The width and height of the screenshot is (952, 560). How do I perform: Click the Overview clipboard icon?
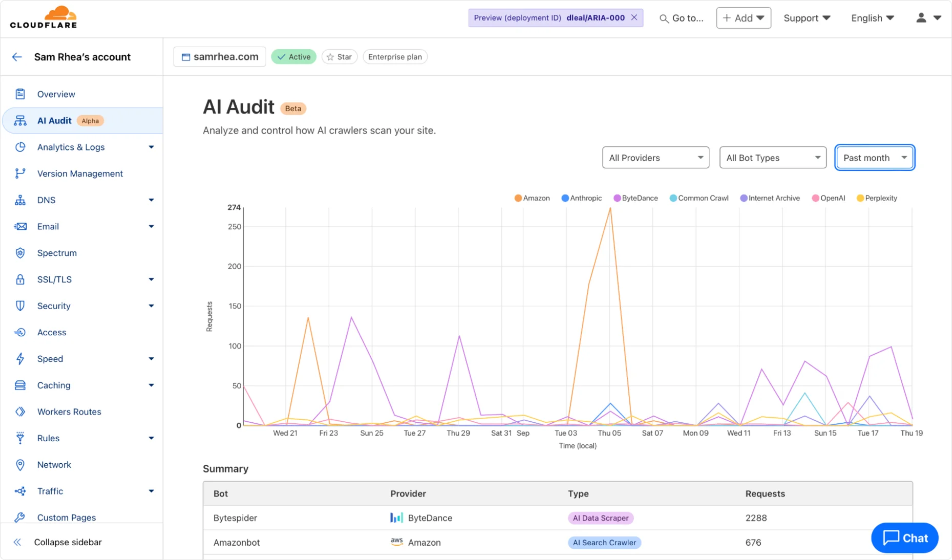[20, 94]
